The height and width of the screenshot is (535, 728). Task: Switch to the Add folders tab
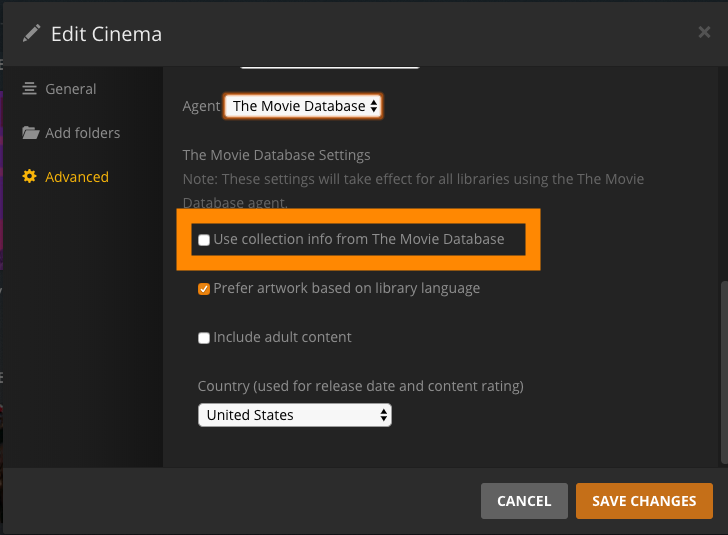pyautogui.click(x=82, y=133)
